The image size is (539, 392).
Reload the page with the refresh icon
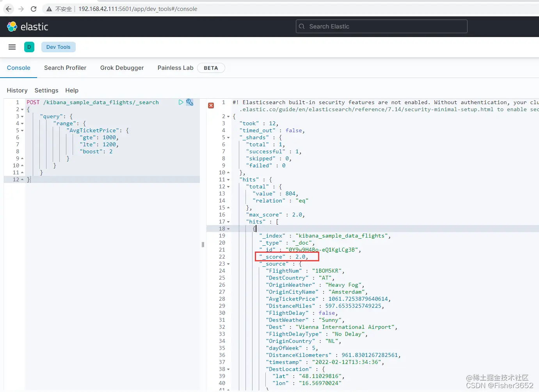click(x=34, y=9)
